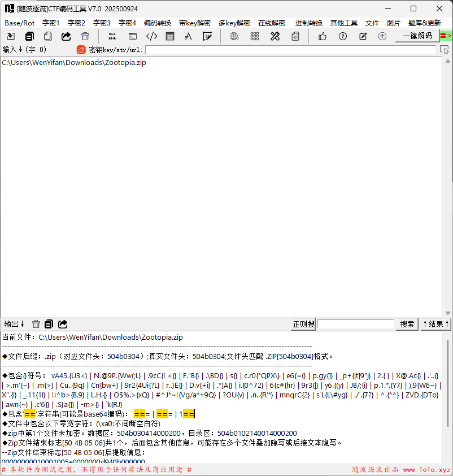
Task: Click inside the 密钥key/str/url input field
Action: [x=282, y=49]
